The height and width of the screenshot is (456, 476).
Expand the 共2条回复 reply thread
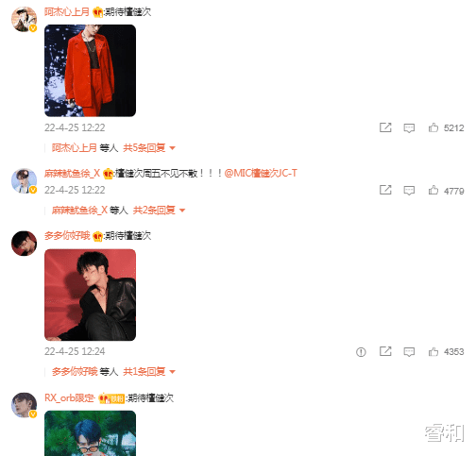[159, 210]
